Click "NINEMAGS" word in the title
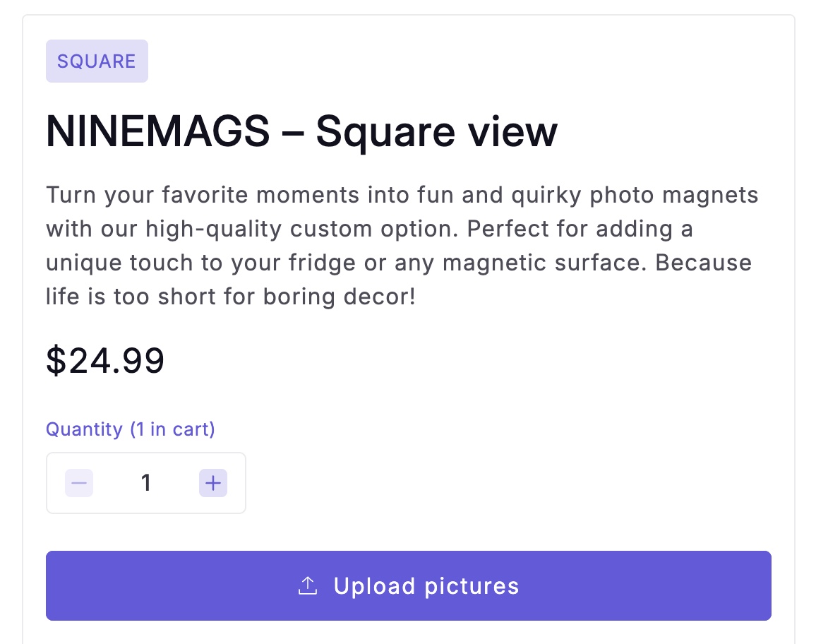This screenshot has width=816, height=644. [157, 131]
